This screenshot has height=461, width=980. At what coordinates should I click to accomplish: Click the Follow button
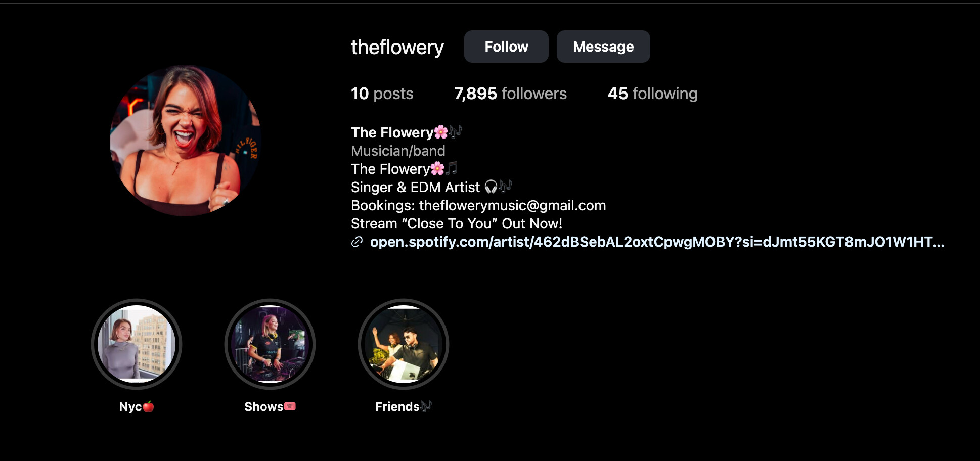click(x=506, y=47)
